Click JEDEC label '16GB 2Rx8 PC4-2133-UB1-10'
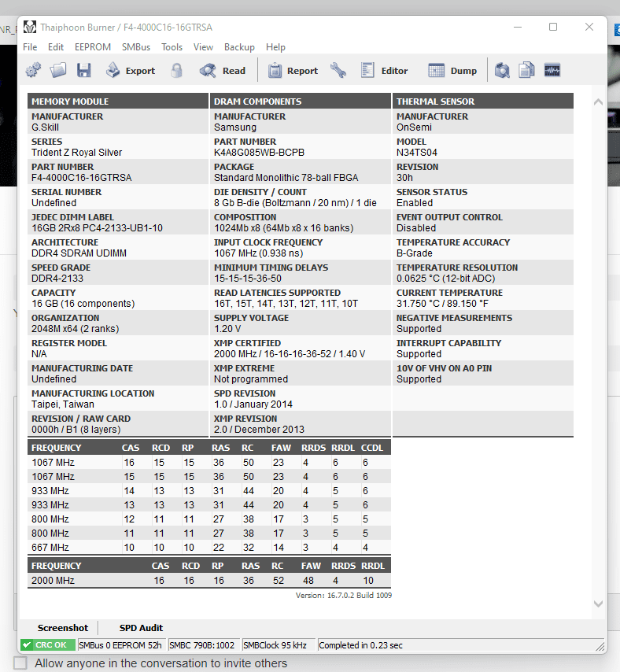 click(x=98, y=227)
